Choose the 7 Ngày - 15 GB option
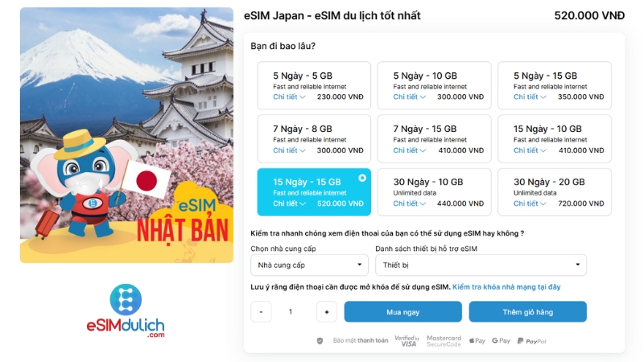The image size is (644, 362). coord(434,138)
